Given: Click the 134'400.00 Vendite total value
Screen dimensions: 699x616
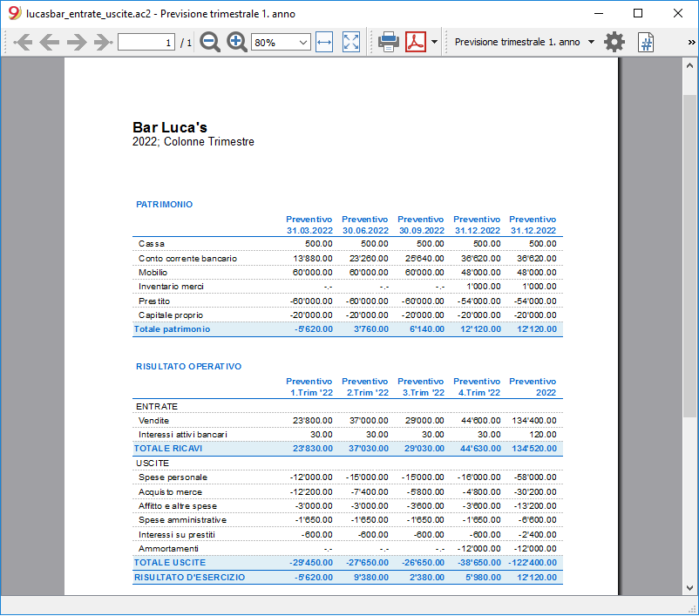Looking at the screenshot, I should [x=534, y=421].
